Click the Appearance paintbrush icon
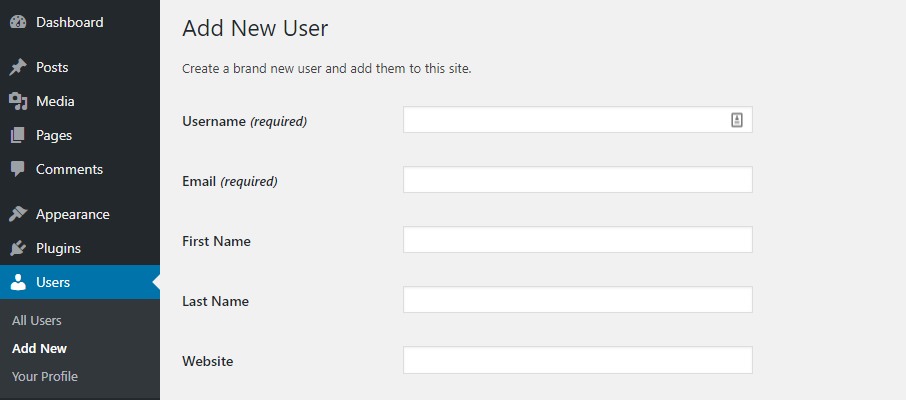 18,214
